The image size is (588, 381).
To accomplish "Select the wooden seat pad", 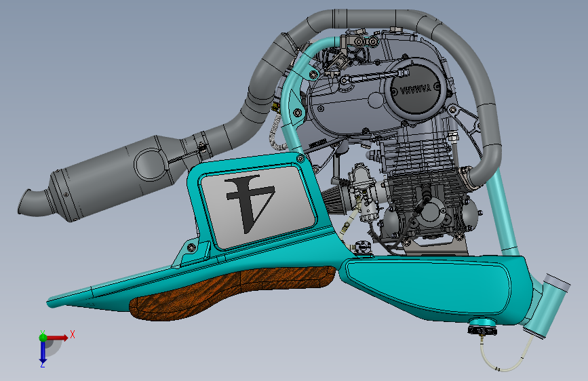I will (x=233, y=292).
